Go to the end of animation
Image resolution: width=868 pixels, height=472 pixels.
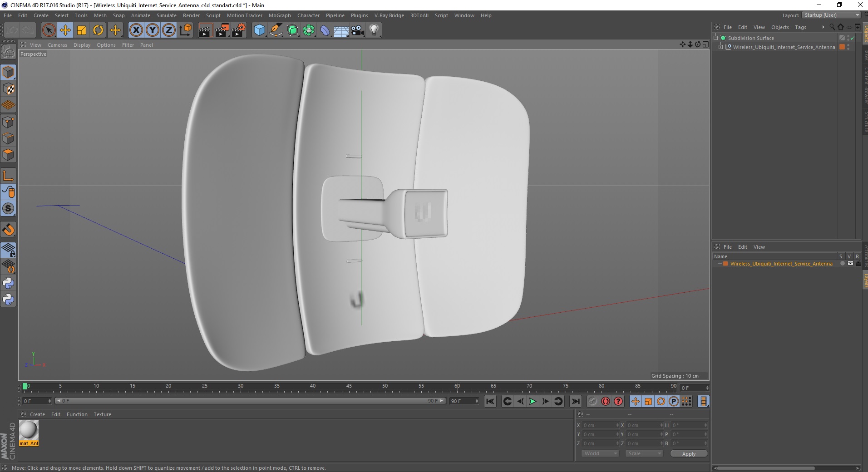click(575, 401)
